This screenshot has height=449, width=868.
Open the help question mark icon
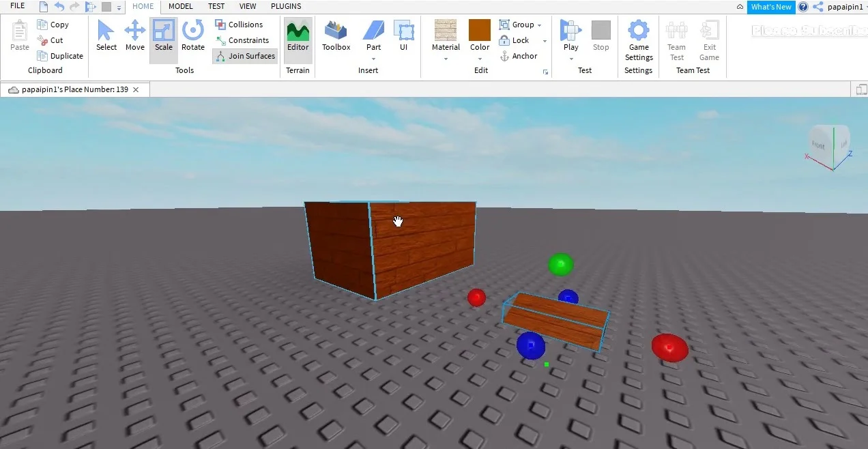click(803, 7)
